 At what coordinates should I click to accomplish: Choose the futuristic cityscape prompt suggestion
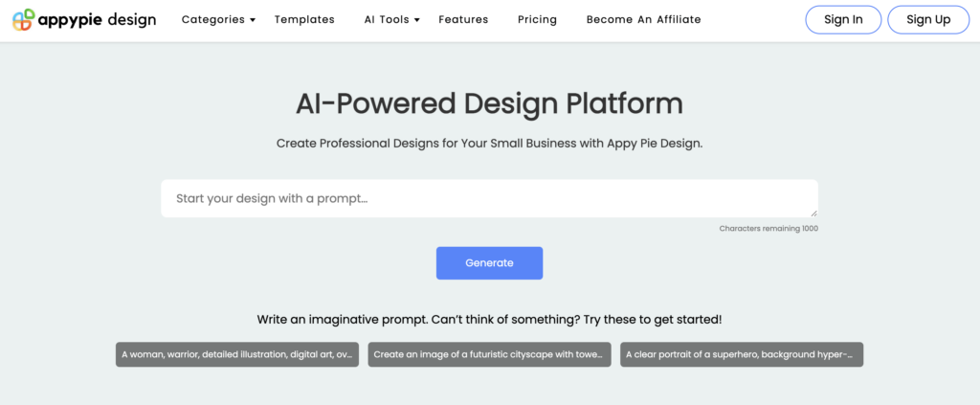[x=489, y=354]
